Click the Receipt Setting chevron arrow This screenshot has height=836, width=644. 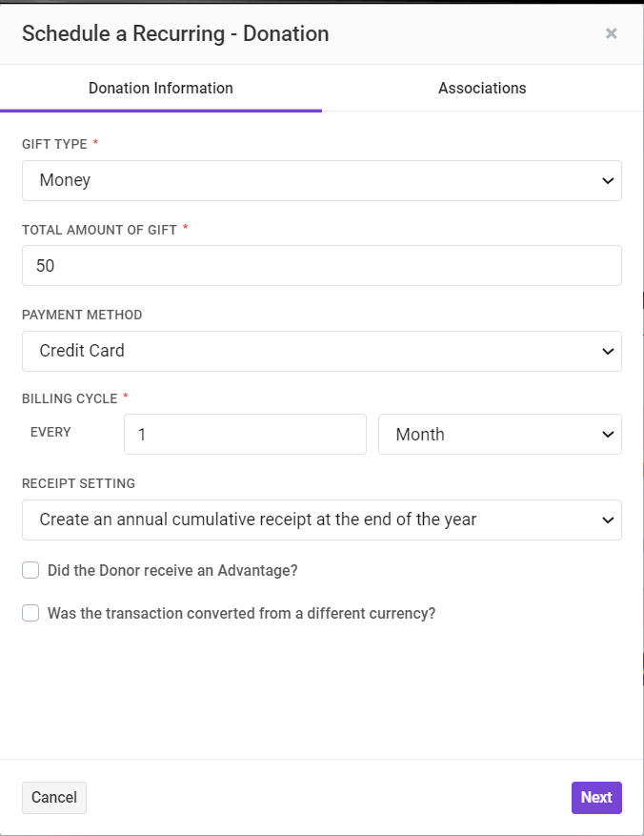click(x=608, y=520)
